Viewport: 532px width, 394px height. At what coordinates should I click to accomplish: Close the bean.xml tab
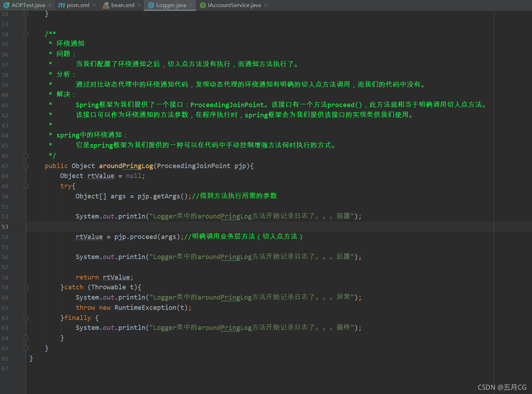139,5
